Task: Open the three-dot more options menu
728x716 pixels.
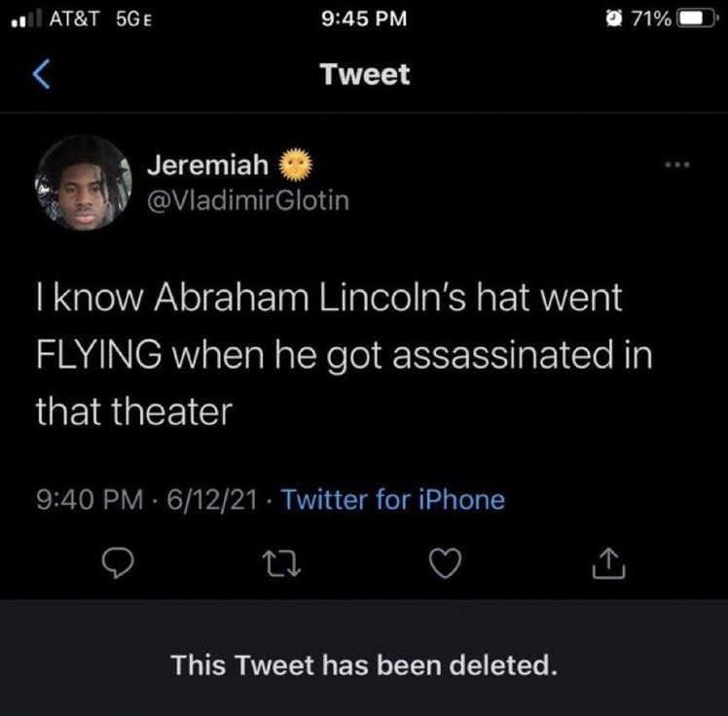Action: (674, 166)
